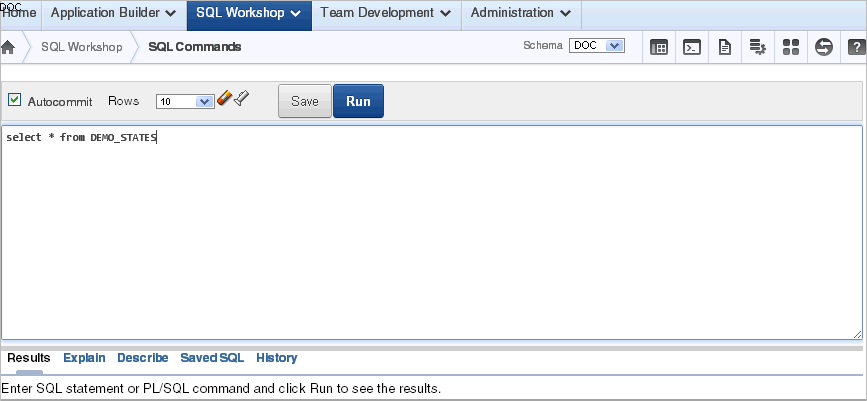Click the SQL Commands breadcrumb text
The image size is (867, 401).
(x=195, y=47)
